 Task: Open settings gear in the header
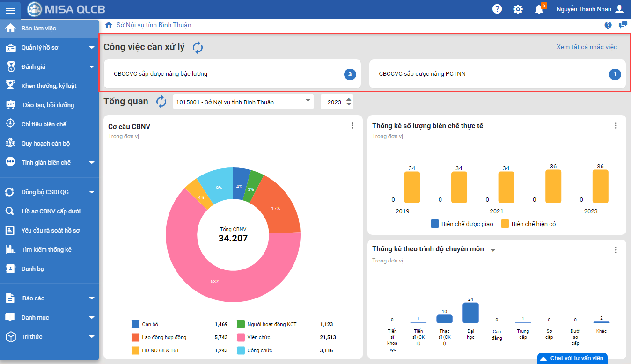click(518, 9)
